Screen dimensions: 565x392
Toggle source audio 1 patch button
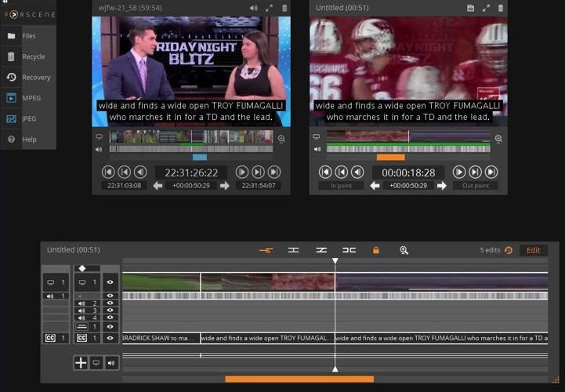coord(56,296)
